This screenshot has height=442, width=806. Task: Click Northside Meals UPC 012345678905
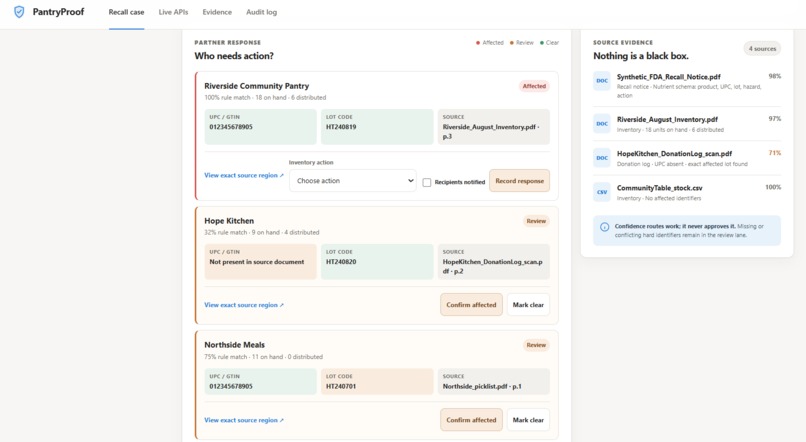coord(231,386)
